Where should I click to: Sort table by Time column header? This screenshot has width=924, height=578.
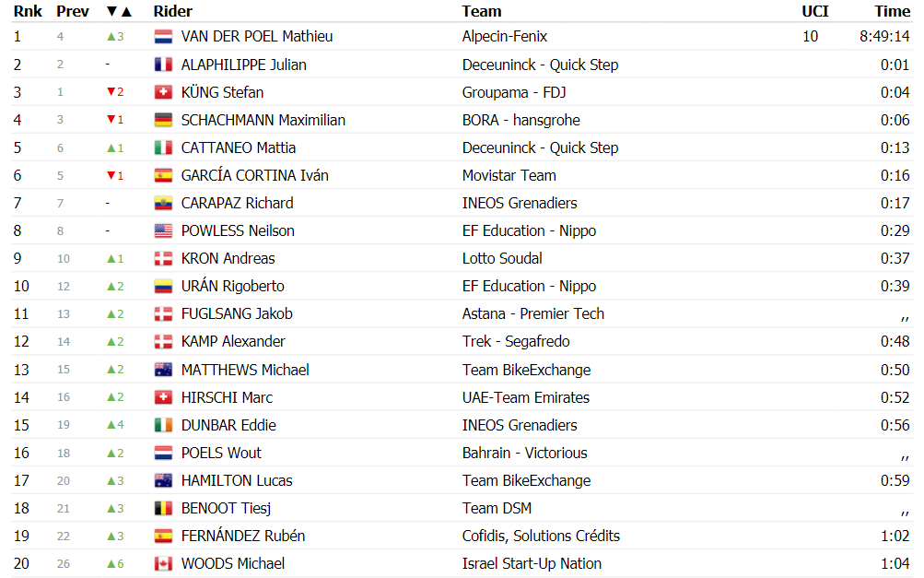pyautogui.click(x=892, y=11)
